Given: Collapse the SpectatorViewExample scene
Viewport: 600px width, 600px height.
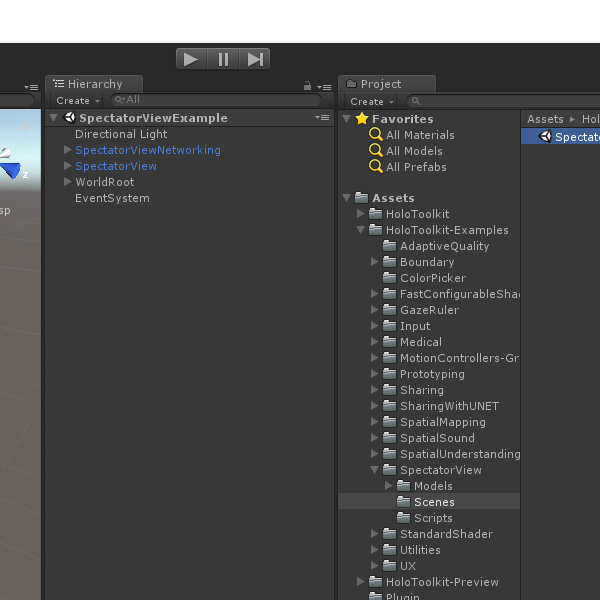Looking at the screenshot, I should 54,118.
